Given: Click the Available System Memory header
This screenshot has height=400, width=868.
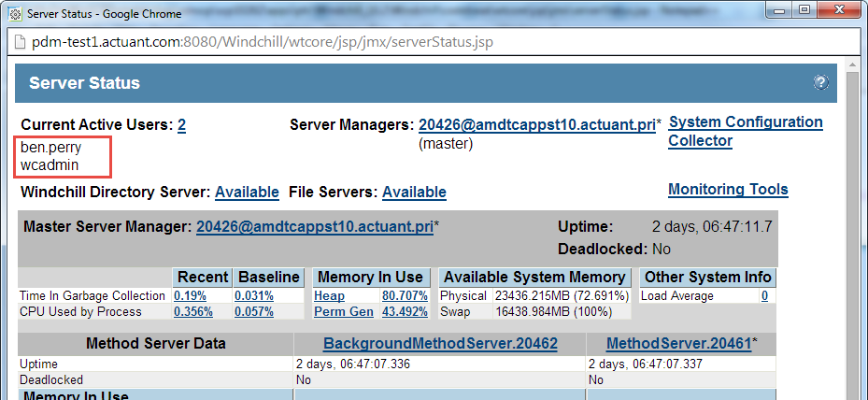Looking at the screenshot, I should pyautogui.click(x=534, y=277).
